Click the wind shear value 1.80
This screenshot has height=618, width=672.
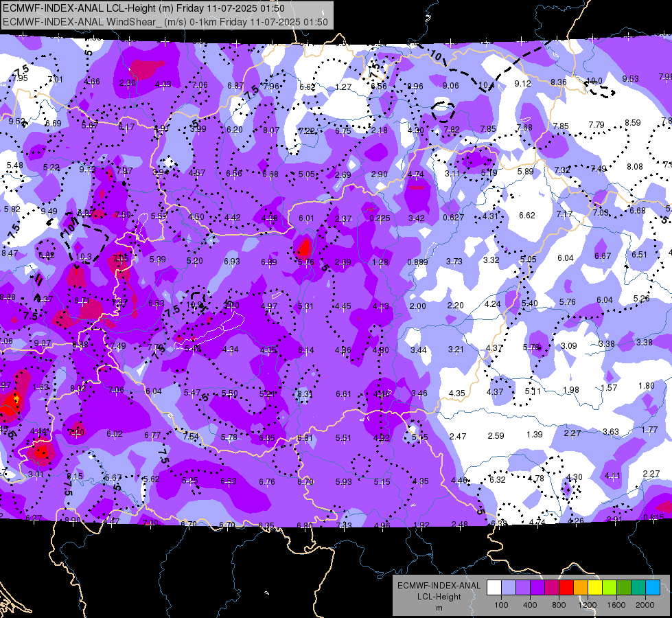pos(647,385)
